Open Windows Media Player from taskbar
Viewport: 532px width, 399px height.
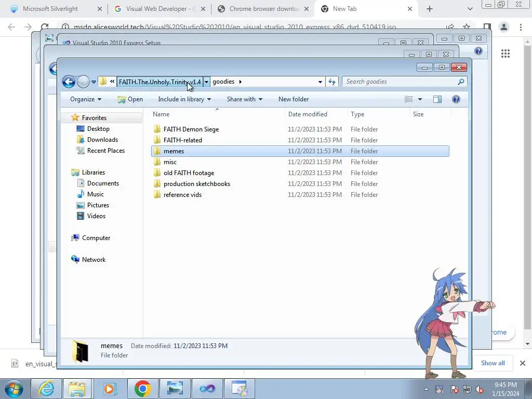110,389
